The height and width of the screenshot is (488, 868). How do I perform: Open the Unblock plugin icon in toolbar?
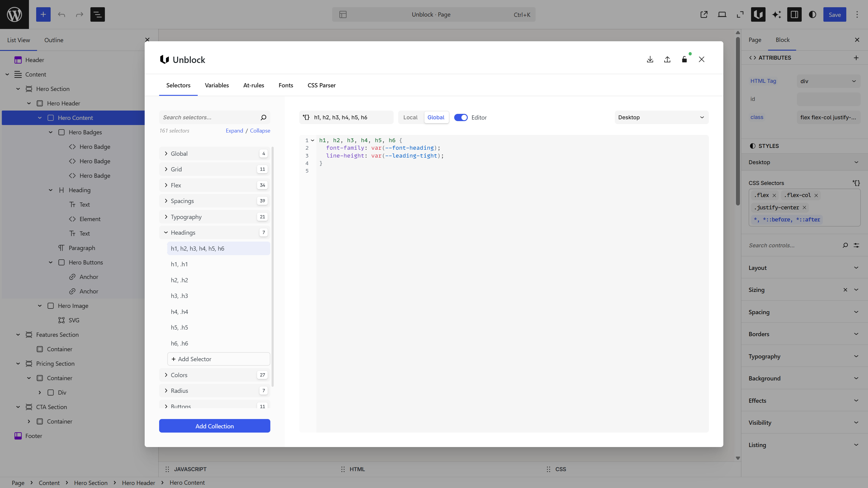click(x=758, y=14)
